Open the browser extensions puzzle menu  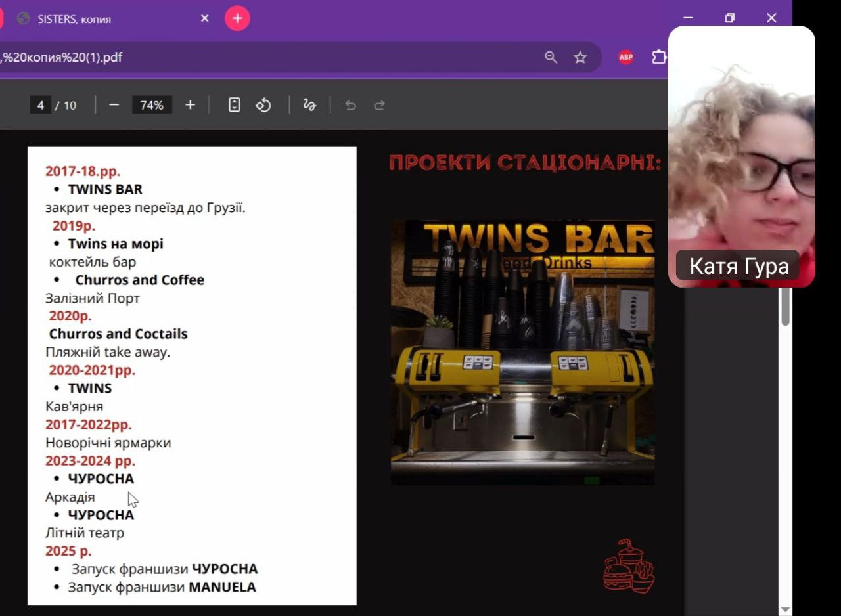tap(658, 58)
